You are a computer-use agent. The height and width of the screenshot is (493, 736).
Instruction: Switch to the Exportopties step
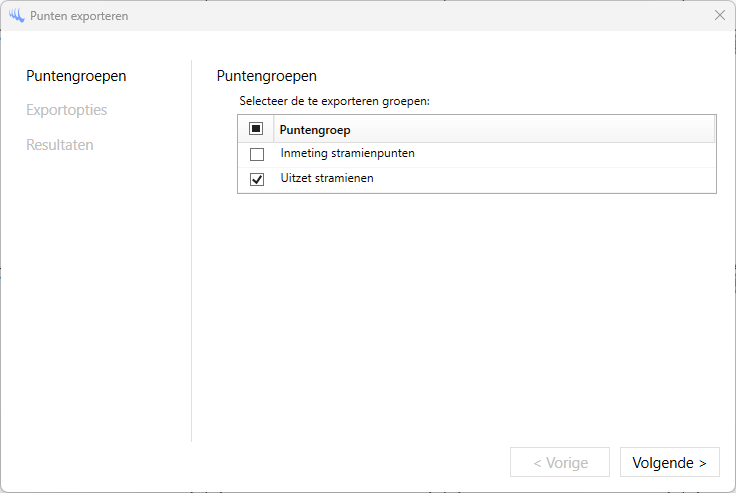(x=66, y=110)
